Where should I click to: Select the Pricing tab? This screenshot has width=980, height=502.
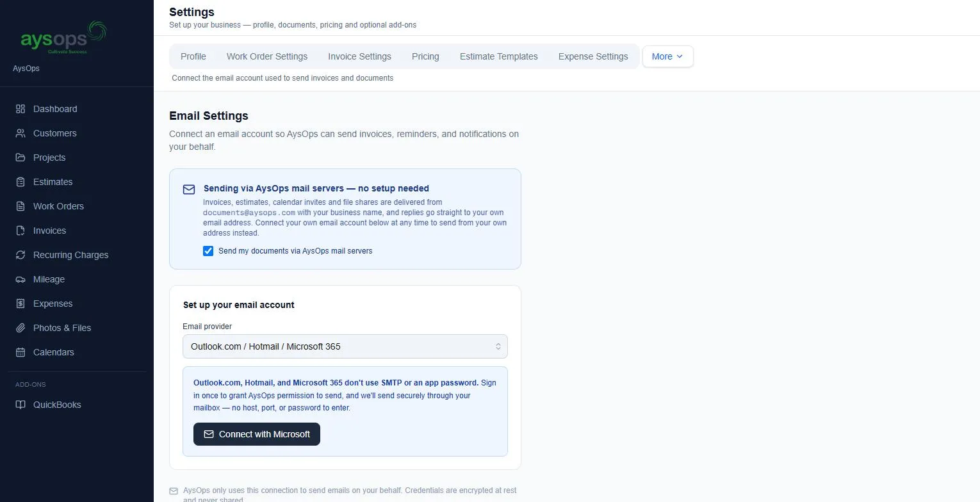tap(425, 56)
